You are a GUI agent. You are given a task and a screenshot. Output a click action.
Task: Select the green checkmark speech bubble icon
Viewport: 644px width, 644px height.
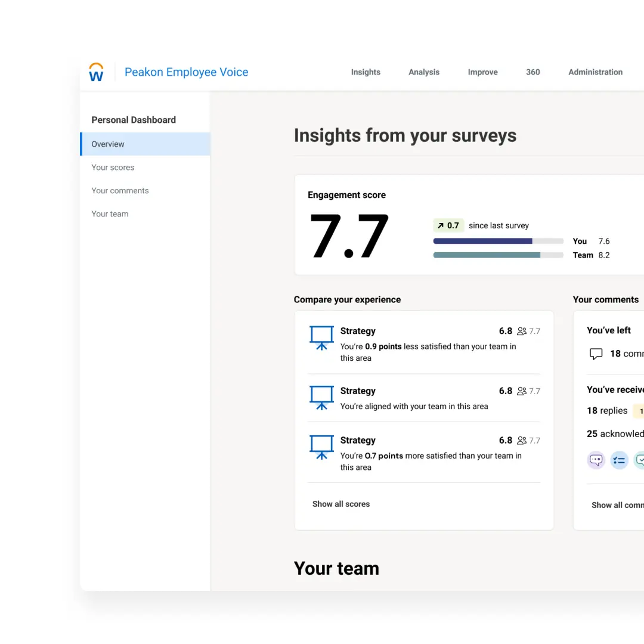(640, 460)
